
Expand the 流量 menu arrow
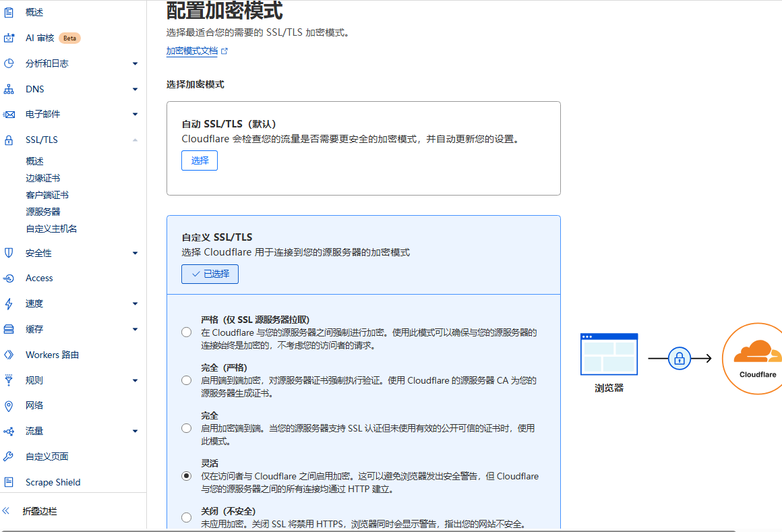(x=135, y=432)
